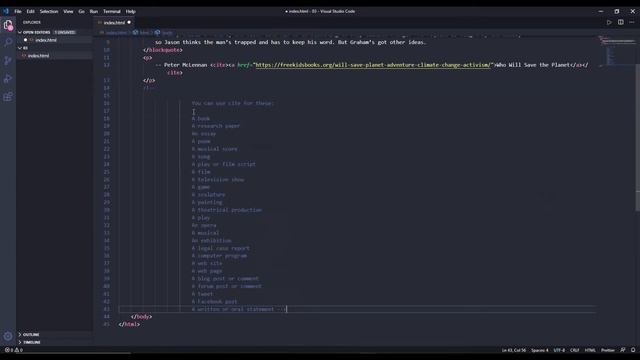Click the "A research paper" comment line
640x360 pixels.
coord(216,126)
